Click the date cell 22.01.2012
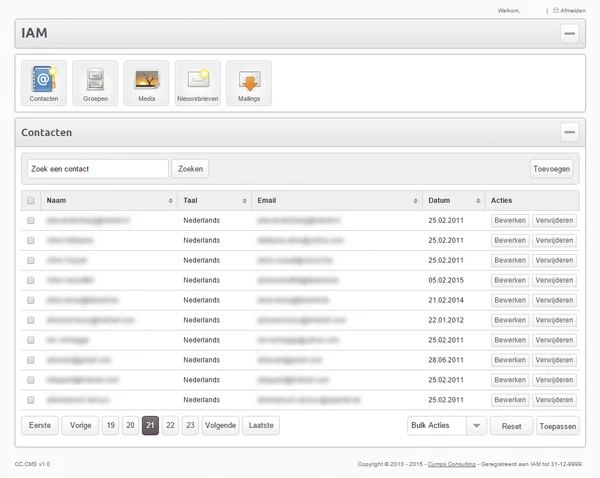Viewport: 600px width, 478px height. (446, 320)
